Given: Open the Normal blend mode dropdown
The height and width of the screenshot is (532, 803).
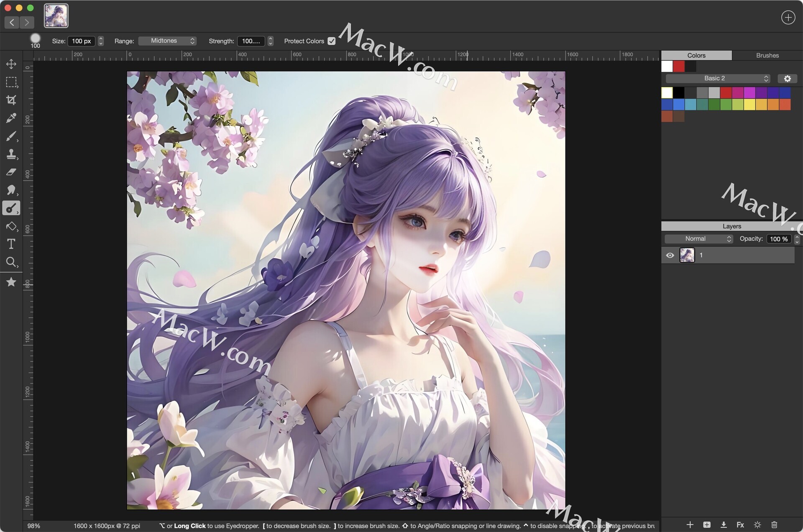Looking at the screenshot, I should click(x=698, y=239).
